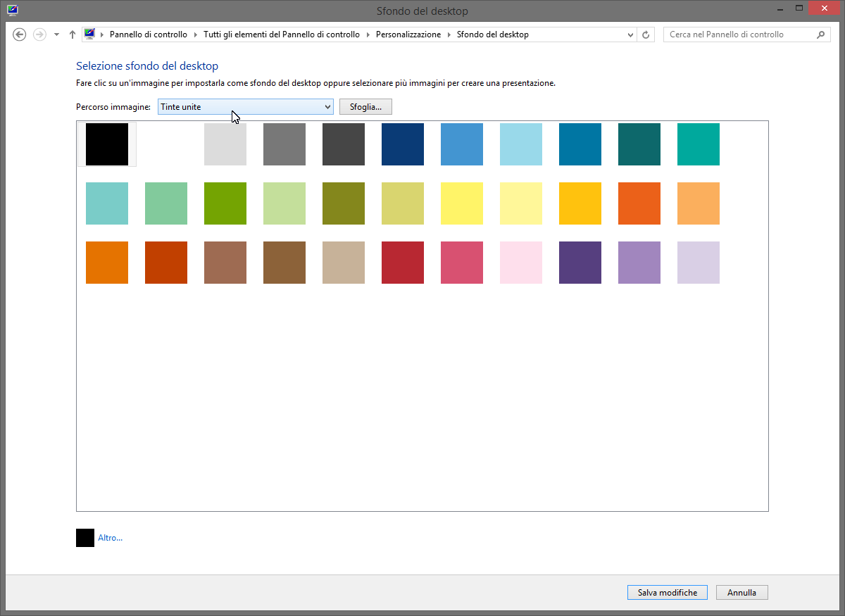Open recent locations history dropdown arrow
This screenshot has width=845, height=616.
tap(56, 34)
